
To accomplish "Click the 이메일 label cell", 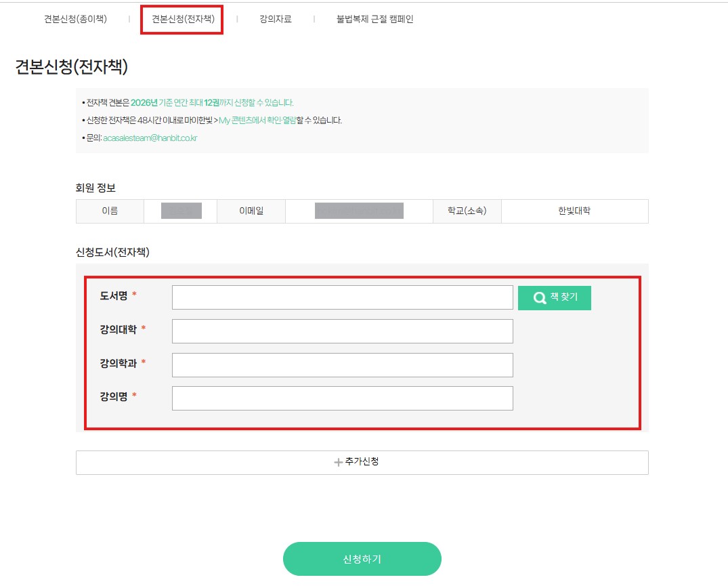I will (251, 211).
